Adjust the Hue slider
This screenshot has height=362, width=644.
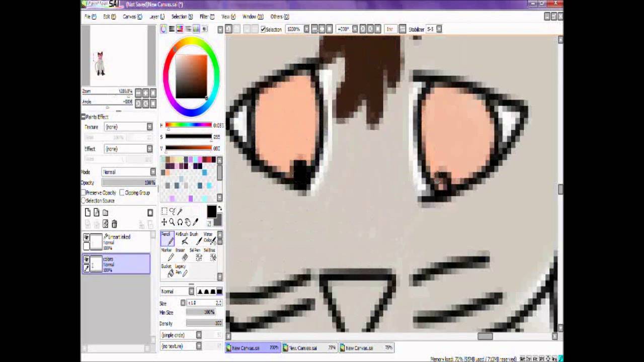(x=189, y=125)
